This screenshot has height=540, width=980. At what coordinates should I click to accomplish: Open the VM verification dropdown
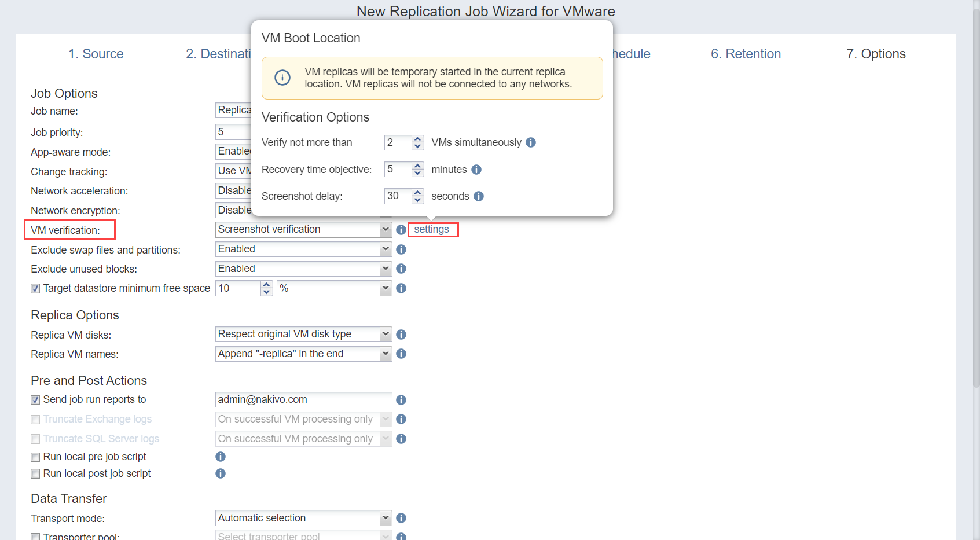click(x=386, y=230)
